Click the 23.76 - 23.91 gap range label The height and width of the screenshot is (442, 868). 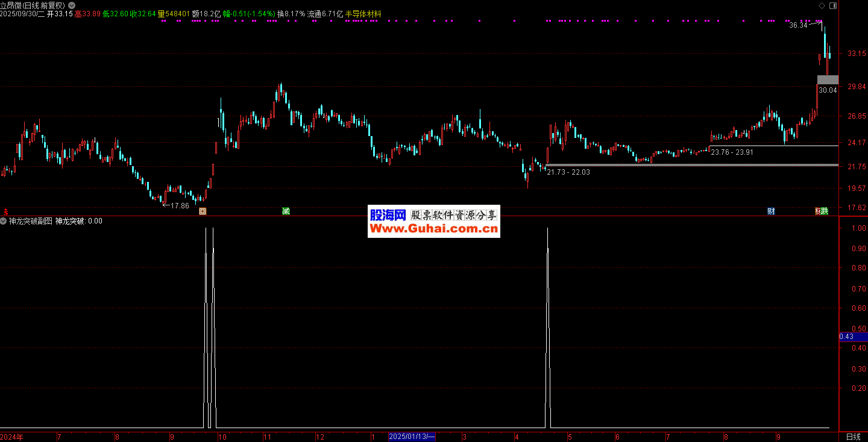[732, 152]
